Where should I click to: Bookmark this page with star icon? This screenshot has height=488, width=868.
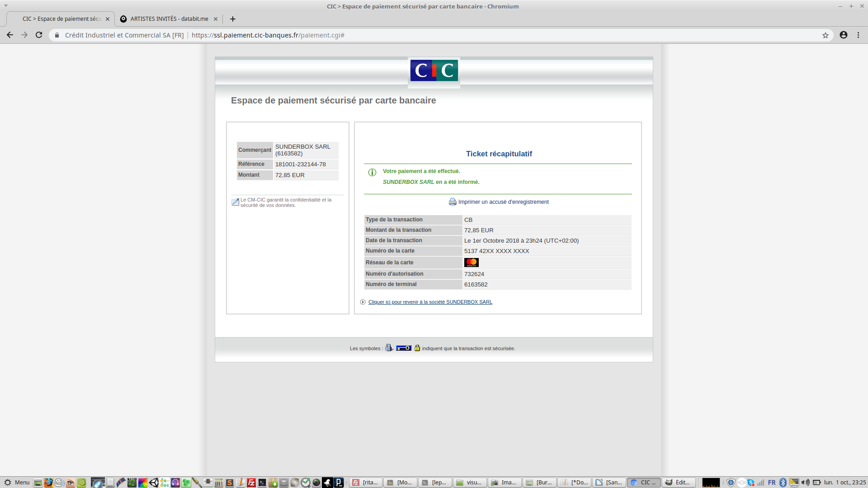point(825,35)
